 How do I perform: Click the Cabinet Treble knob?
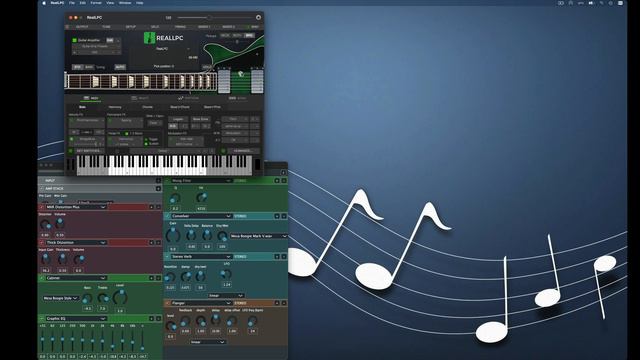pos(103,298)
